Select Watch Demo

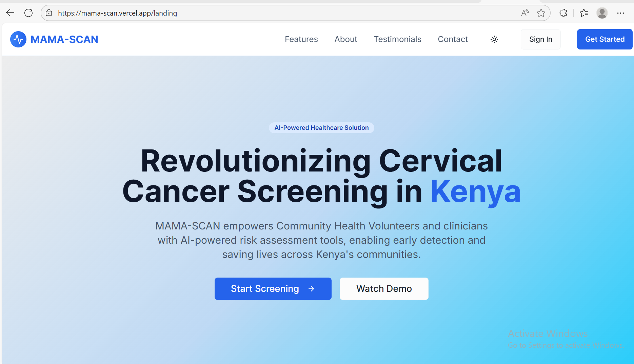pyautogui.click(x=383, y=288)
